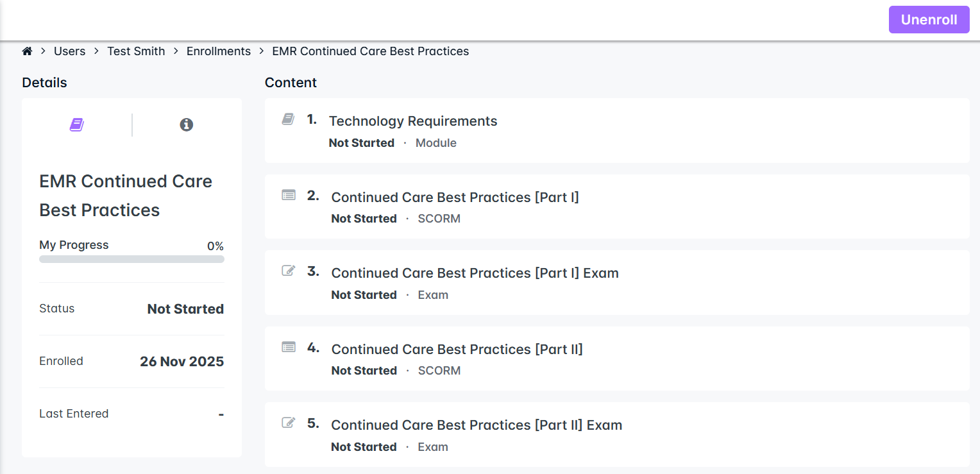Viewport: 980px width, 474px height.
Task: Click SCORM icon next to Part I item
Action: click(x=289, y=195)
